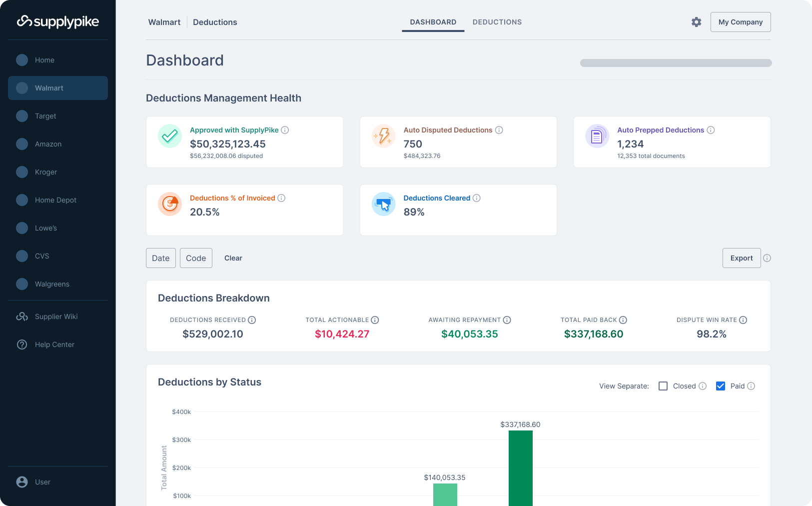Click the Walmart breadcrumb in header
Screen dimensions: 812x506
164,22
